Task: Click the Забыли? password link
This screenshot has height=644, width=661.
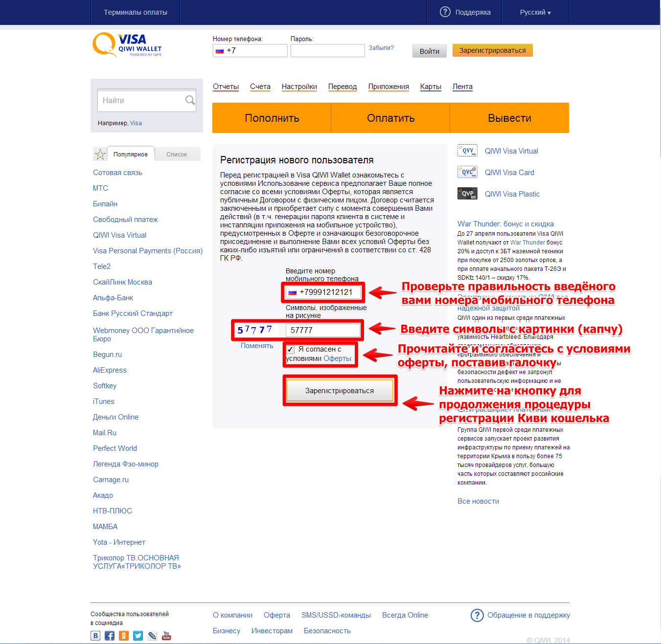Action: pos(381,48)
